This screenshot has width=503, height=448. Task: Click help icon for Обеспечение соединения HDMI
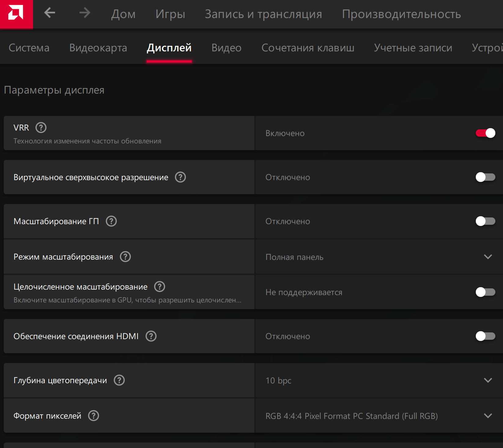pyautogui.click(x=151, y=336)
